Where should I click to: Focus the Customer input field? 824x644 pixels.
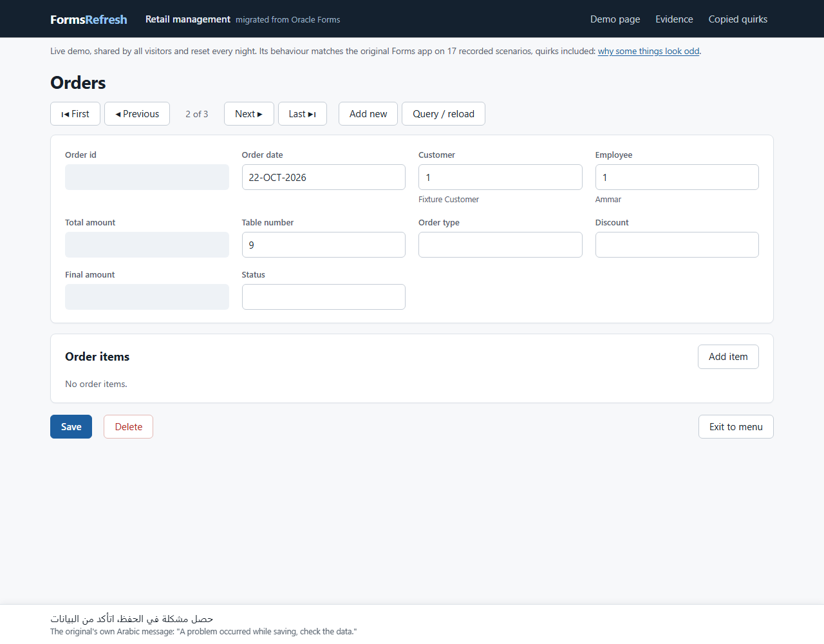click(x=500, y=177)
